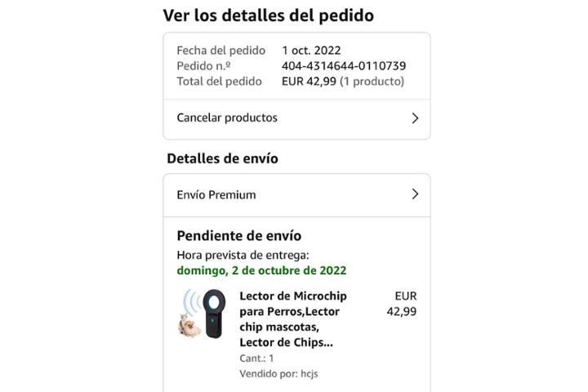Click the cat and dog picture
This screenshot has width=588, height=392.
tap(189, 325)
